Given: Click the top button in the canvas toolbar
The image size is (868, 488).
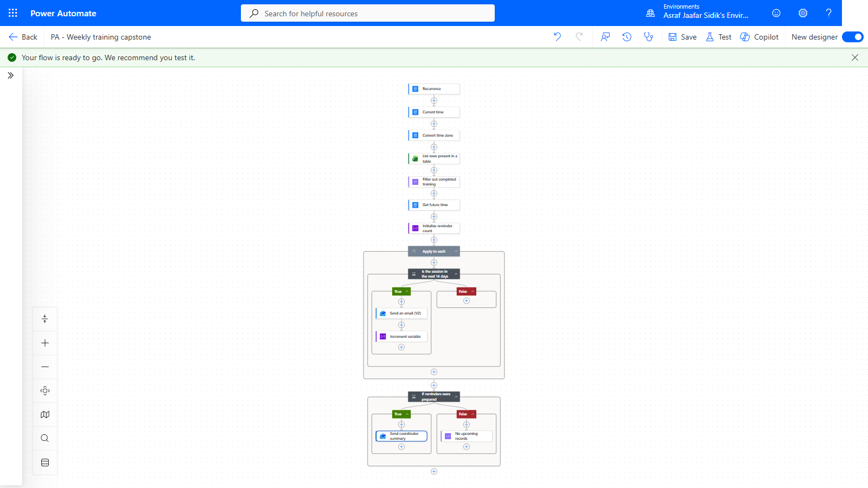Looking at the screenshot, I should point(45,319).
